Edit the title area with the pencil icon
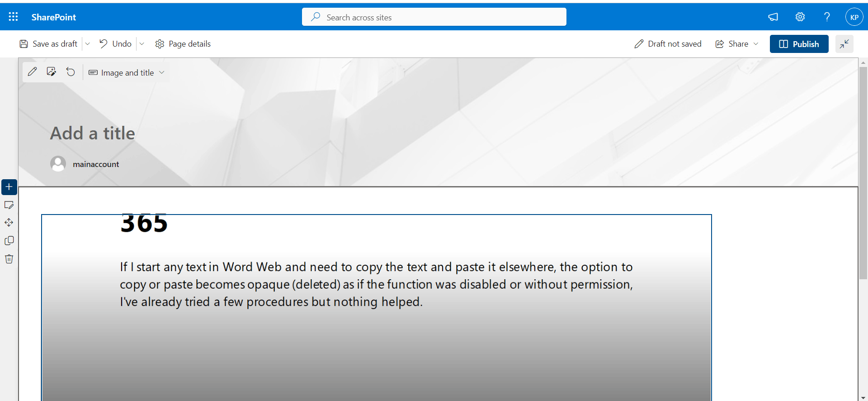868x401 pixels. (x=32, y=72)
